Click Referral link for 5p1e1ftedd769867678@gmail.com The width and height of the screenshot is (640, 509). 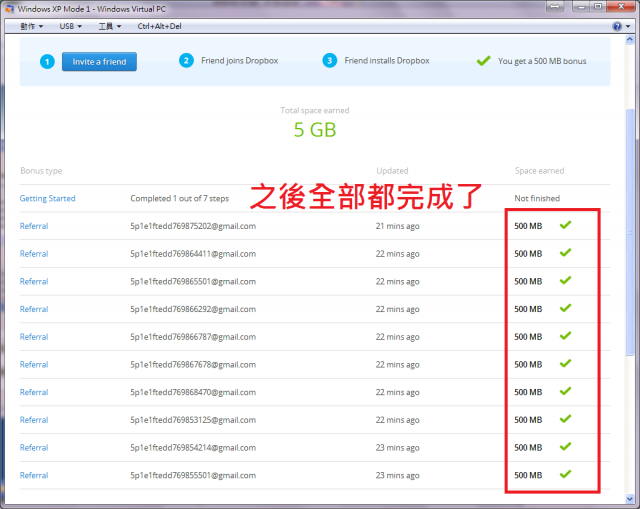tap(34, 365)
